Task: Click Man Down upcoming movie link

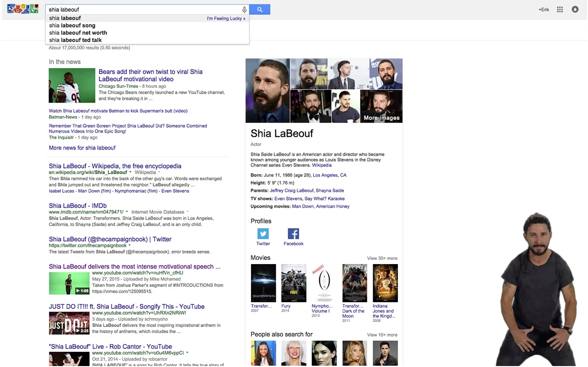Action: click(x=303, y=206)
